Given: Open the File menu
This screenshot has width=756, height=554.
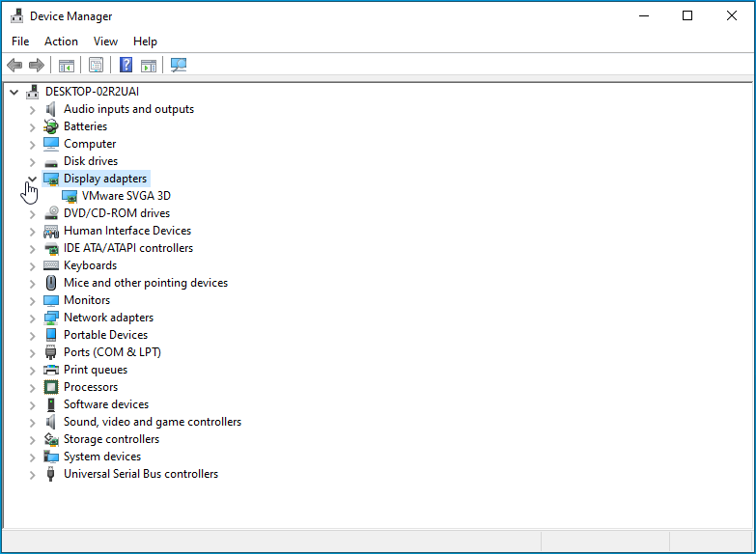Looking at the screenshot, I should point(20,42).
